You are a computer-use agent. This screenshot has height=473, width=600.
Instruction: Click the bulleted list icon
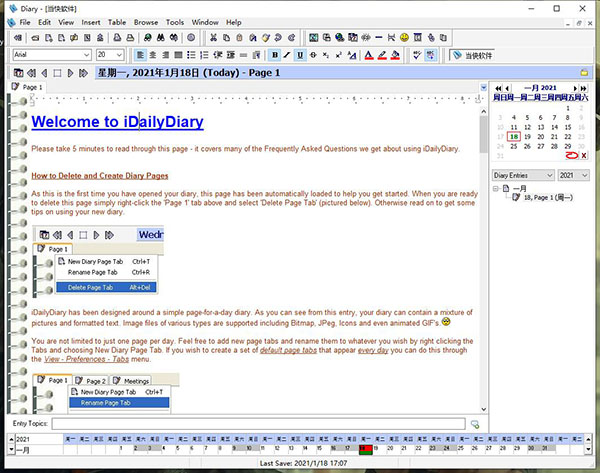coord(191,55)
